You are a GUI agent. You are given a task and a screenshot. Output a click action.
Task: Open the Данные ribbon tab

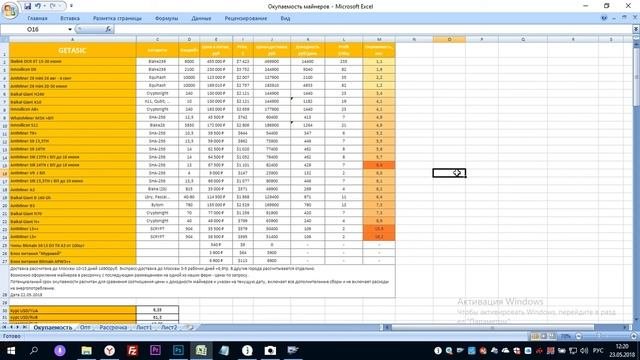click(201, 18)
